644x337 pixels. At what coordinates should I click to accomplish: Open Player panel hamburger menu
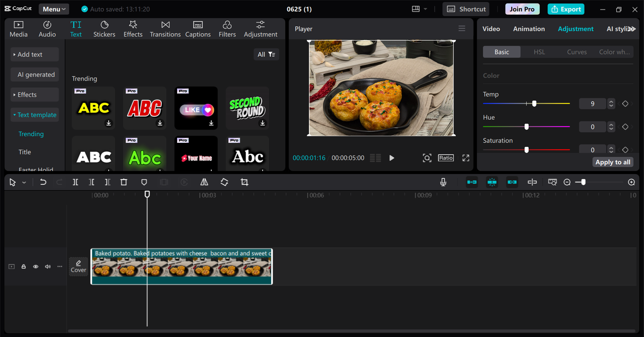point(462,29)
